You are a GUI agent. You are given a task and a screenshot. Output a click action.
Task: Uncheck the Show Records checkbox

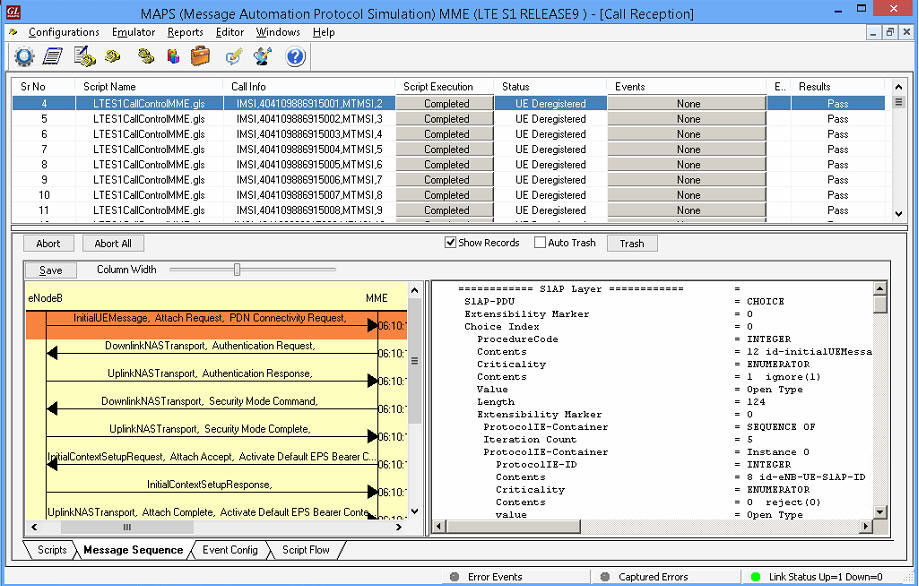(x=450, y=242)
